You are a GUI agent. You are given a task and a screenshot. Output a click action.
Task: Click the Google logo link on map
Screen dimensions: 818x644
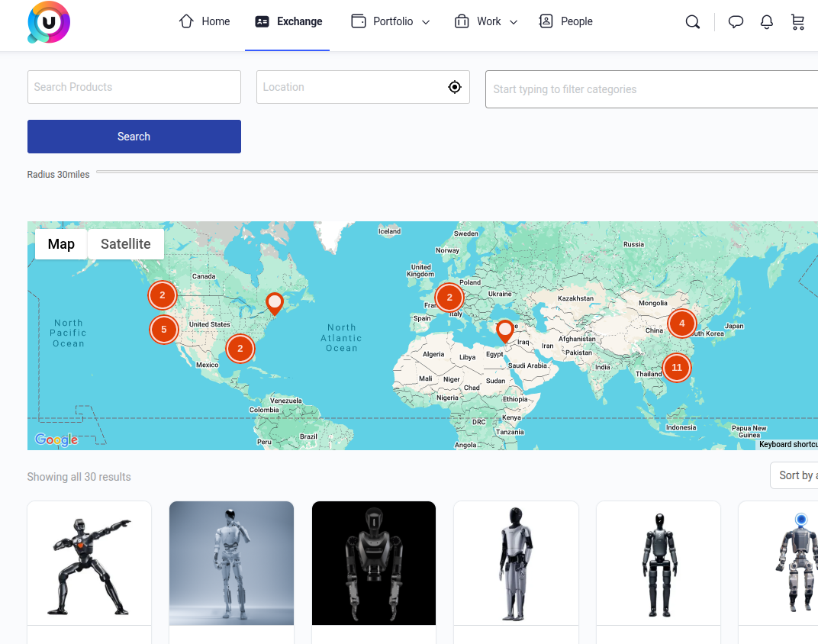click(56, 440)
